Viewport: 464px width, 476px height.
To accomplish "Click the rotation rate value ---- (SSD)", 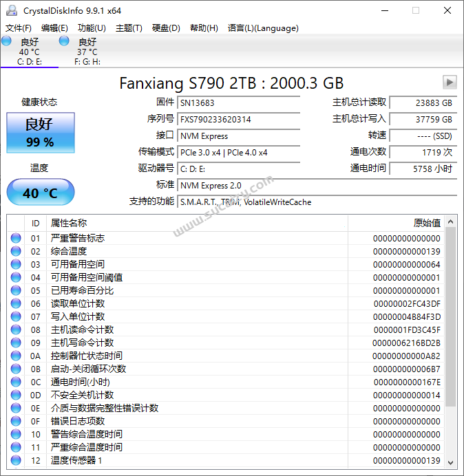I will 423,136.
